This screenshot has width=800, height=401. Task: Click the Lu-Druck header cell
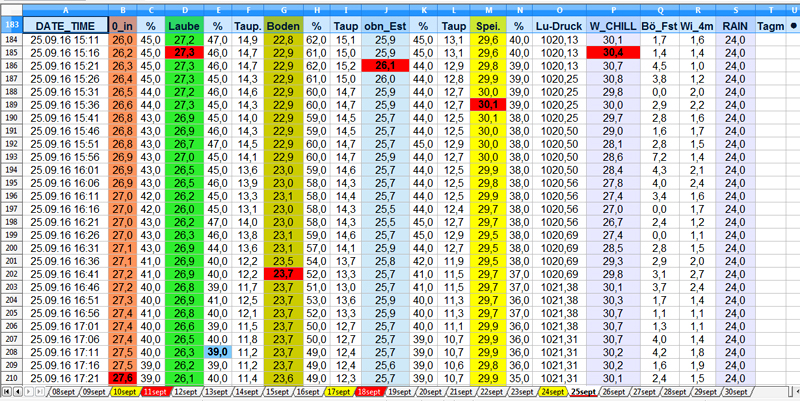pos(559,26)
